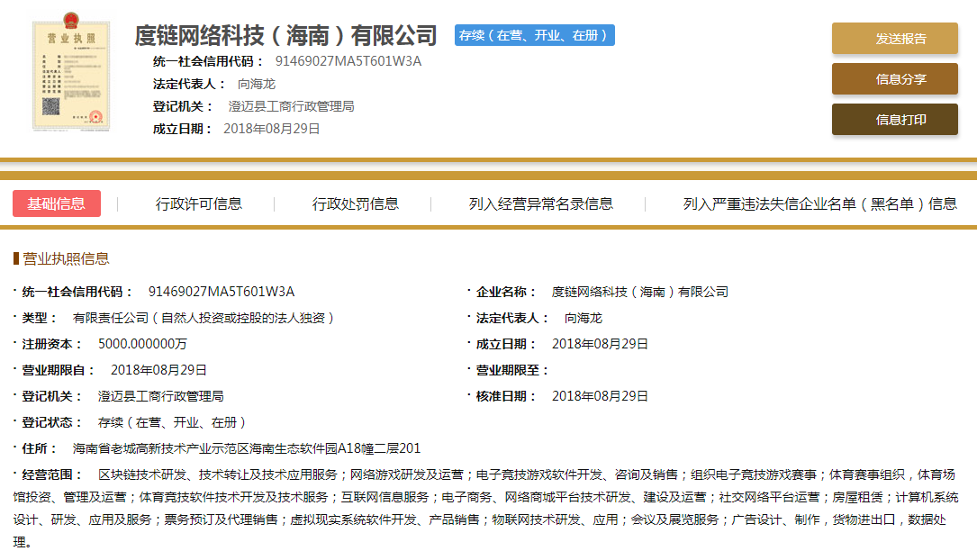Viewport: 977px width, 560px height.
Task: Click the 住所 address text
Action: 246,448
